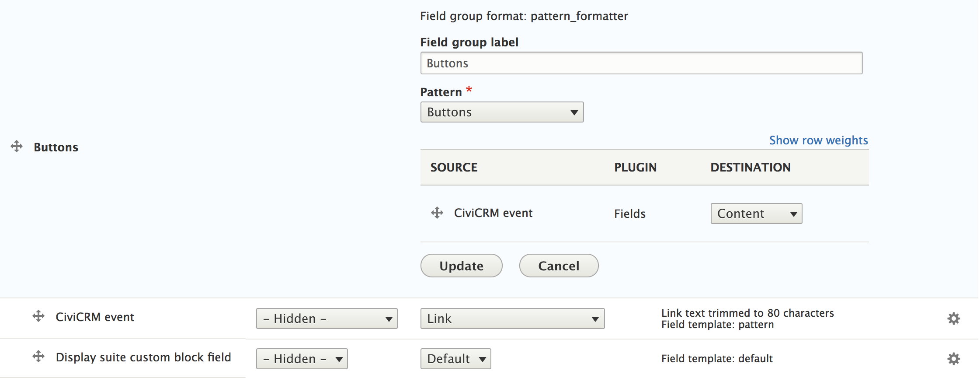The height and width of the screenshot is (378, 980).
Task: Open the gear settings for CiviCRM event row
Action: tap(953, 318)
